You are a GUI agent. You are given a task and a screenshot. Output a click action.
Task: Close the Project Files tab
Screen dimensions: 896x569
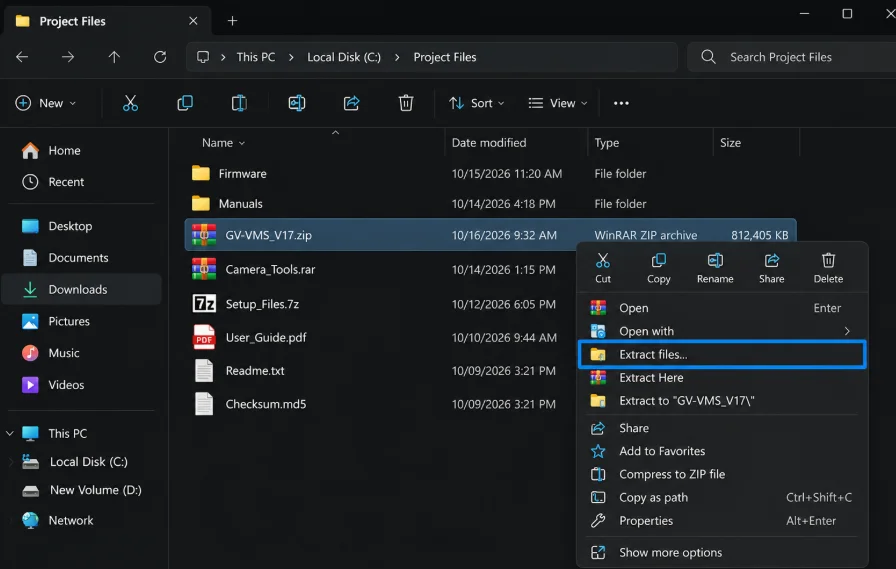(x=193, y=21)
